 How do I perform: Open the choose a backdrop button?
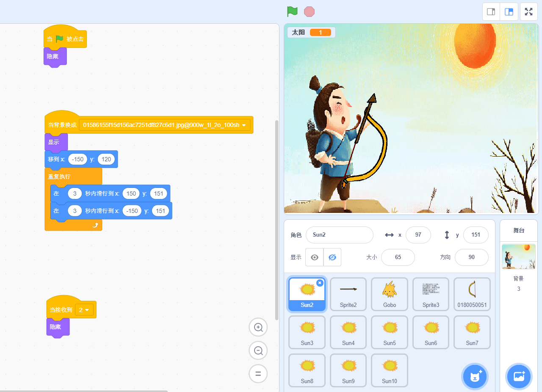[519, 376]
